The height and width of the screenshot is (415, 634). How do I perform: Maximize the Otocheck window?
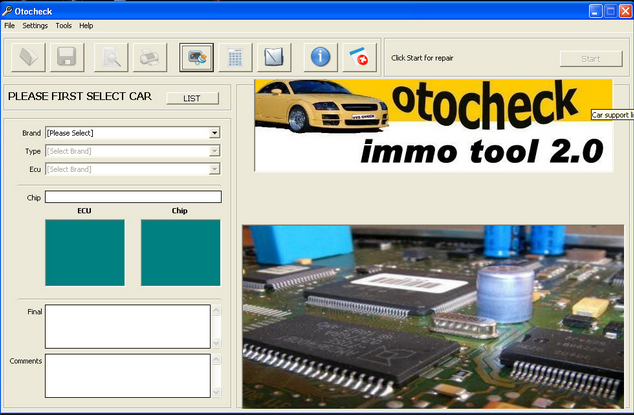point(611,11)
